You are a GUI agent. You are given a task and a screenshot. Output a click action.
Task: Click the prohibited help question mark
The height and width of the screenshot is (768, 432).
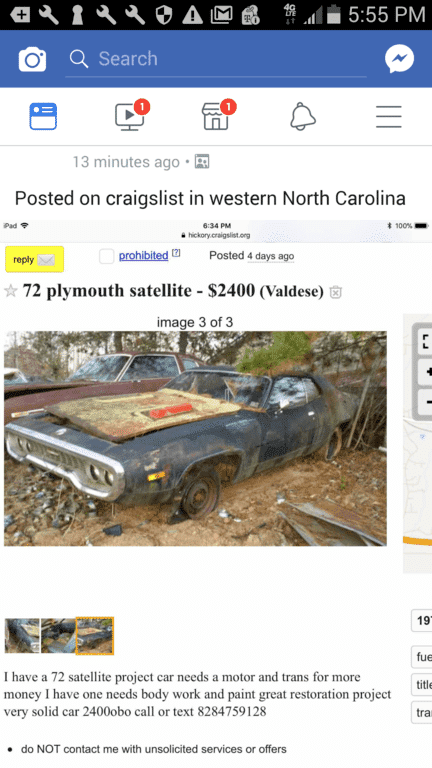point(176,253)
